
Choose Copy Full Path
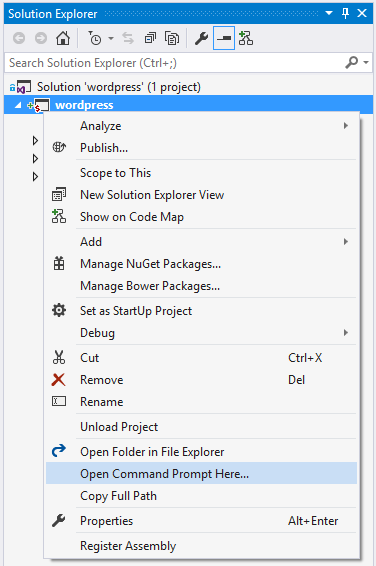(201, 496)
